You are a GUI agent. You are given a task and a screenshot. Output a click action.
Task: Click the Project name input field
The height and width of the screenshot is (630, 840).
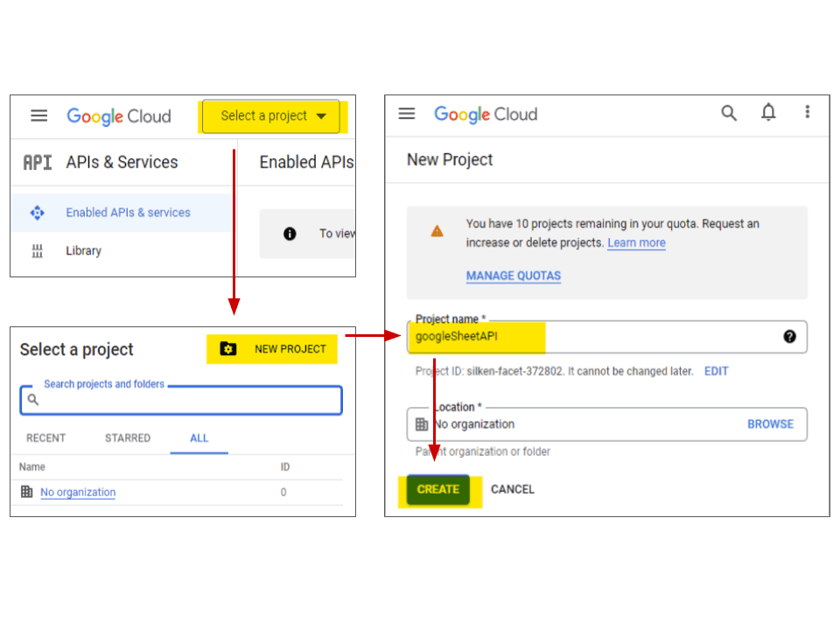pyautogui.click(x=607, y=337)
